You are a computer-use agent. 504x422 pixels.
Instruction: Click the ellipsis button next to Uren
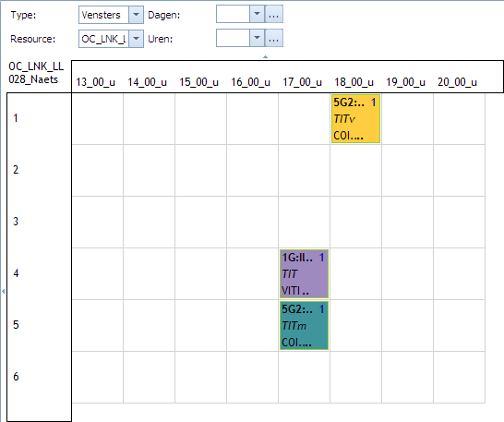pyautogui.click(x=273, y=38)
